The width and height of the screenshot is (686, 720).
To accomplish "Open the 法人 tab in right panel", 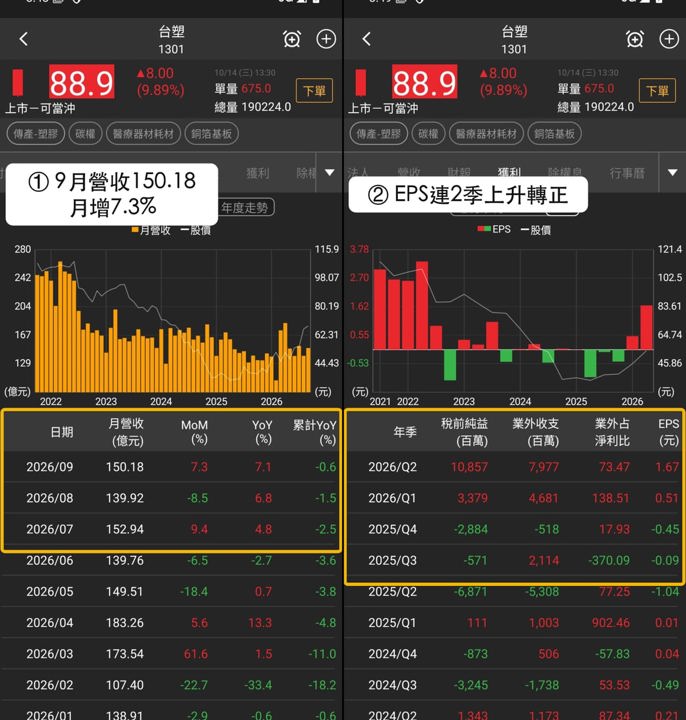I will coord(358,172).
